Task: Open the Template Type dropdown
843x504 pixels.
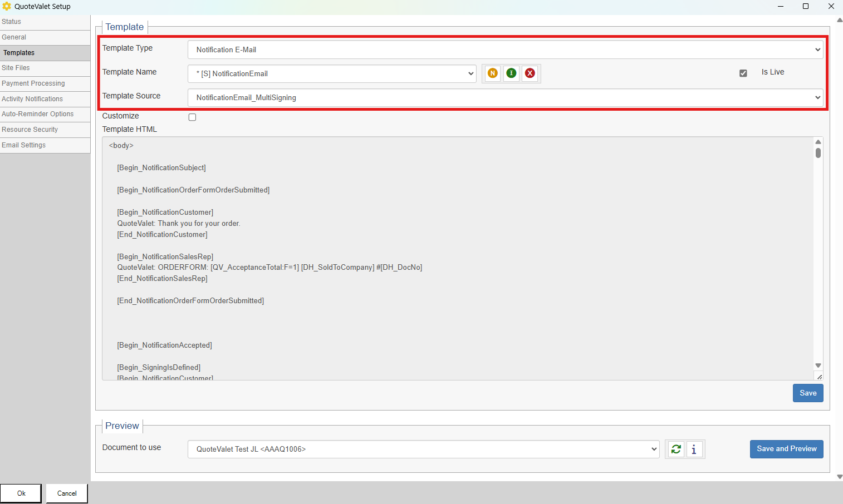Action: point(506,50)
